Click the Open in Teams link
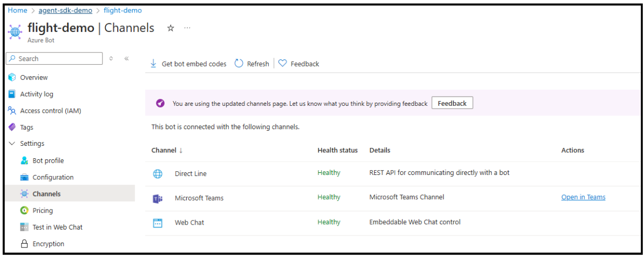 coord(583,197)
